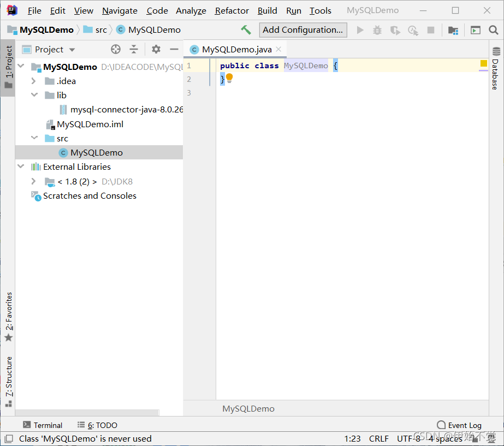Image resolution: width=504 pixels, height=446 pixels.
Task: Click the IntelliJ IDEA logo icon
Action: 12,10
